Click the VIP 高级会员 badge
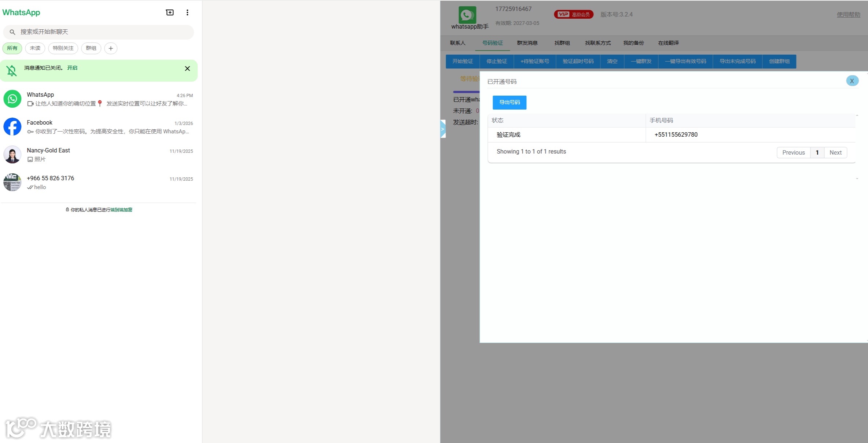The height and width of the screenshot is (443, 868). click(x=573, y=14)
